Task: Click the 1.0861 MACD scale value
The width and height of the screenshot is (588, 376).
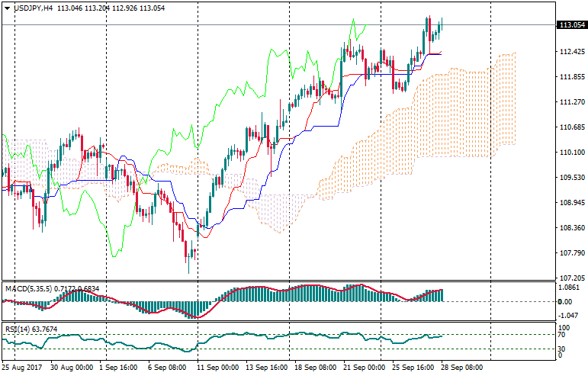Action: 570,288
